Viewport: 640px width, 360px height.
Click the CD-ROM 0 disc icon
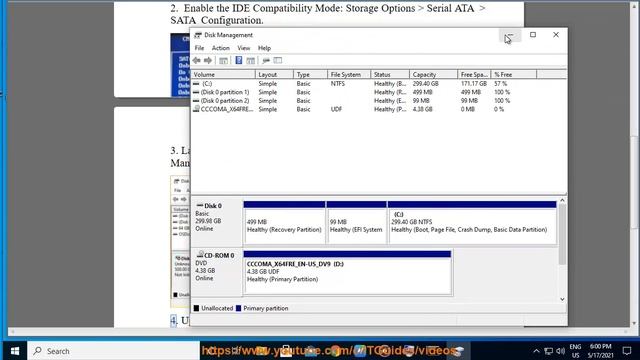200,255
